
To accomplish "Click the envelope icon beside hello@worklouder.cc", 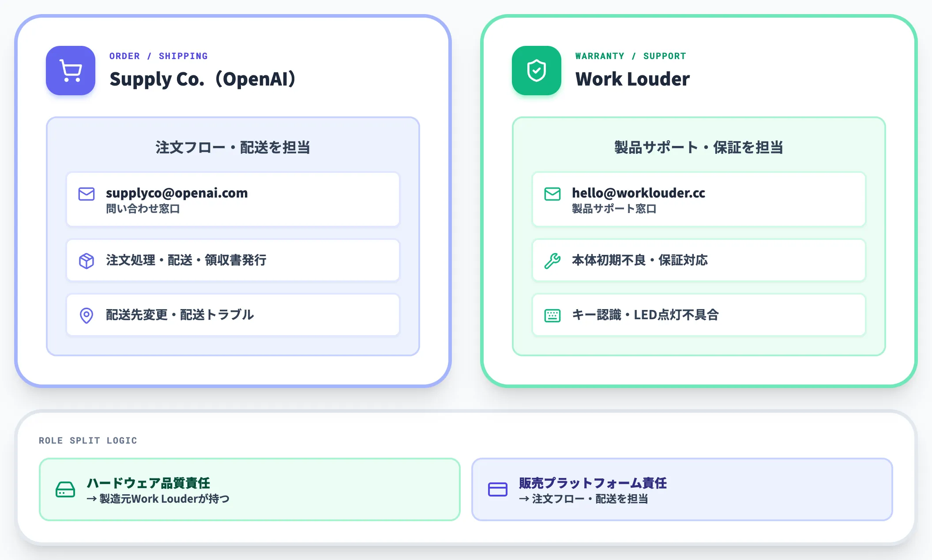I will point(552,194).
